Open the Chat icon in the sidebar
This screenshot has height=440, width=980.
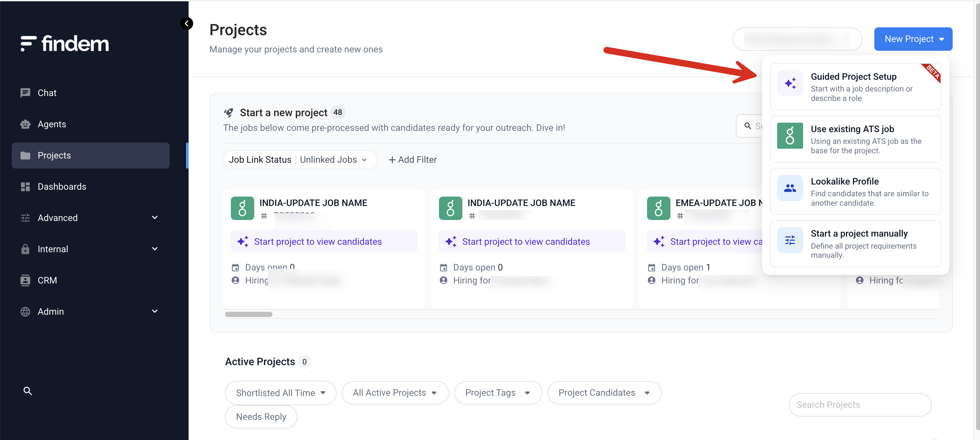(x=25, y=93)
